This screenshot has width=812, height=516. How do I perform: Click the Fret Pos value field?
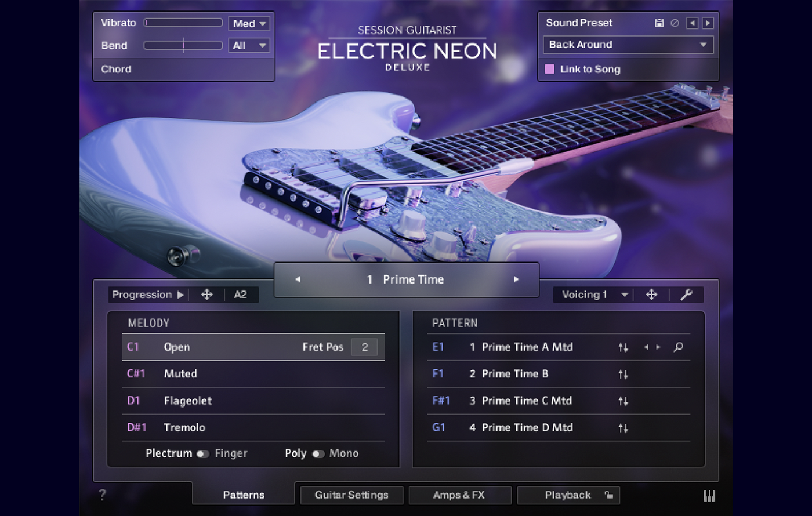(364, 347)
